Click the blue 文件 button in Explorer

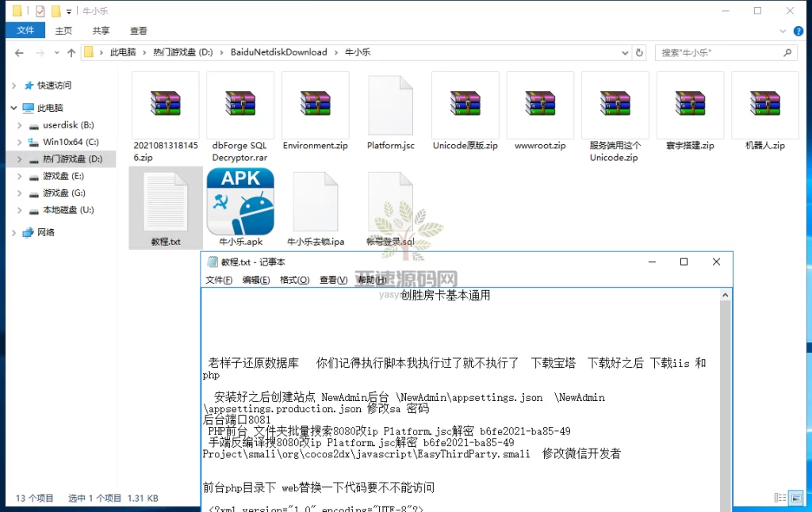(x=26, y=30)
